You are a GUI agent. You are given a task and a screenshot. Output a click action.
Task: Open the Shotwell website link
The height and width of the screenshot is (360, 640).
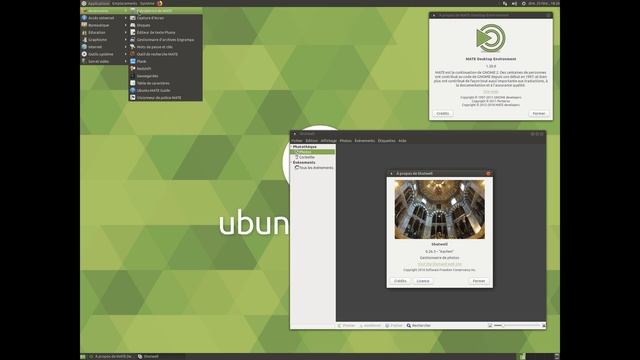tap(440, 264)
